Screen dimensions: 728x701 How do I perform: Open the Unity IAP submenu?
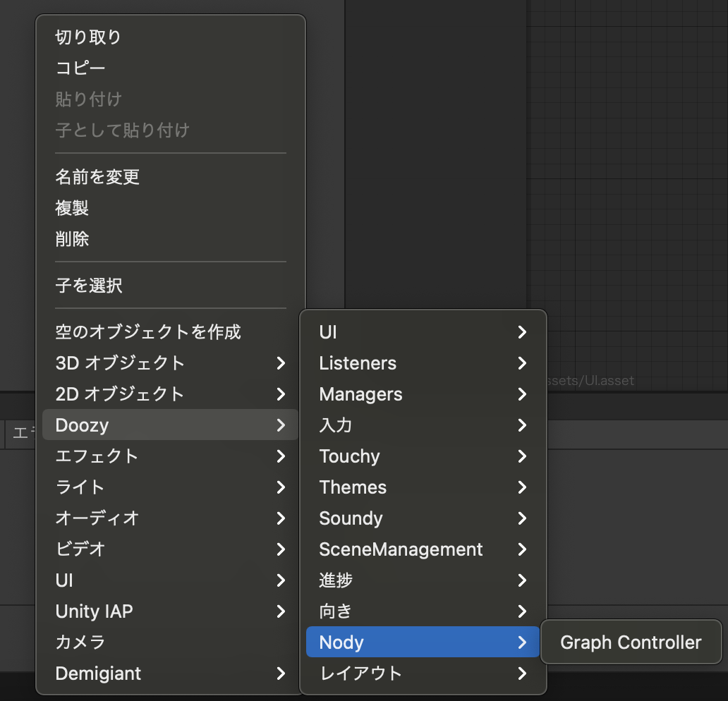coord(171,611)
